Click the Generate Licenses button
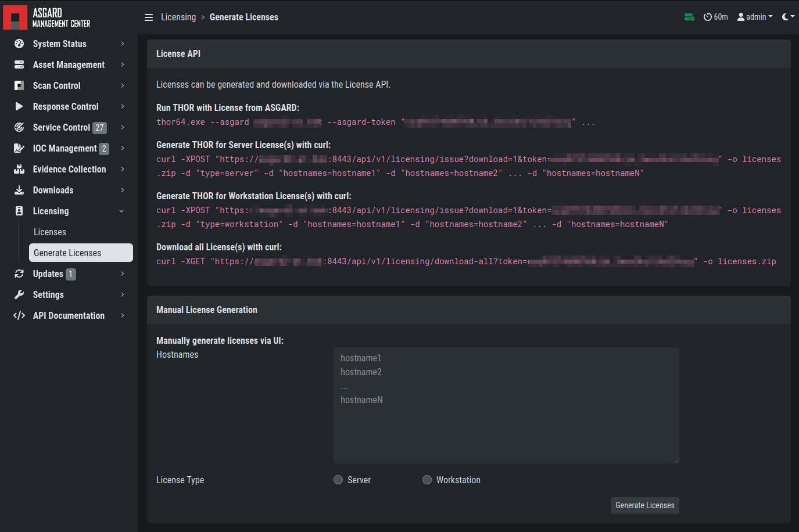This screenshot has width=799, height=532. (x=645, y=505)
